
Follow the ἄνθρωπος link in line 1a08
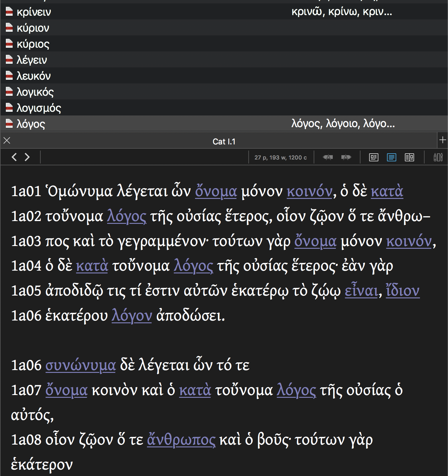coord(181,440)
